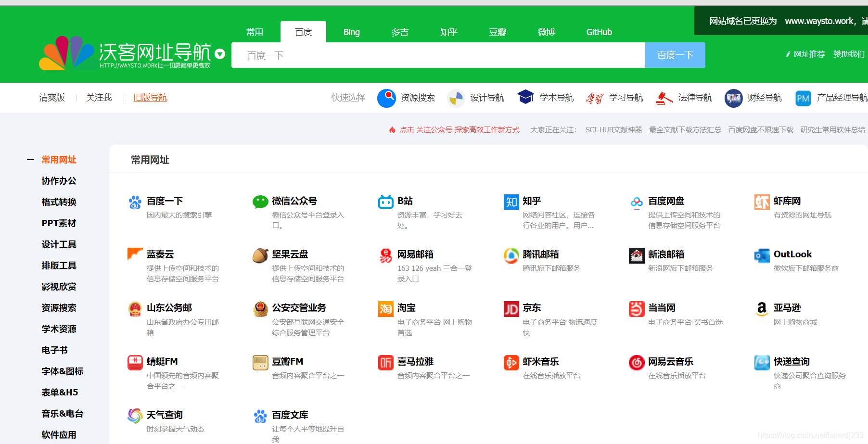Click the 学术导航 graduation cap icon
868x444 pixels.
click(525, 97)
